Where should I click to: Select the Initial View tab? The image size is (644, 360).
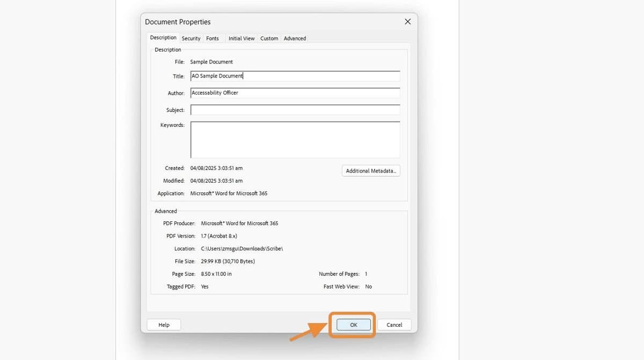pyautogui.click(x=241, y=38)
